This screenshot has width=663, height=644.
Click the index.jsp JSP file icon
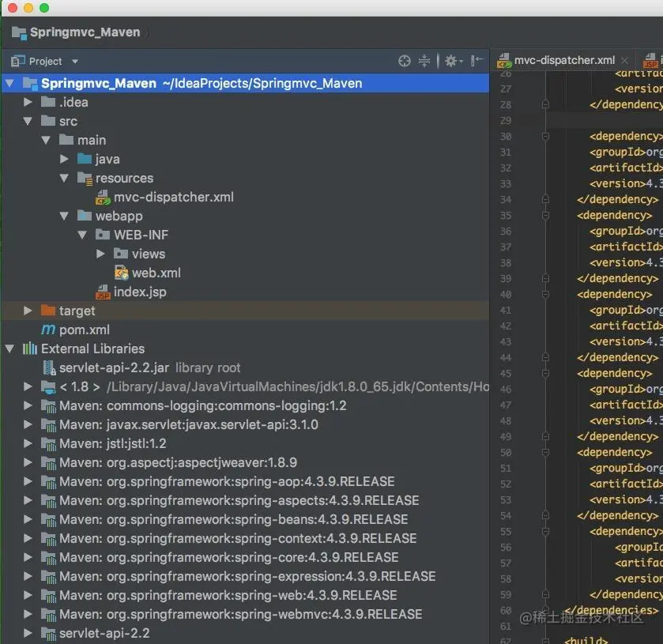103,292
